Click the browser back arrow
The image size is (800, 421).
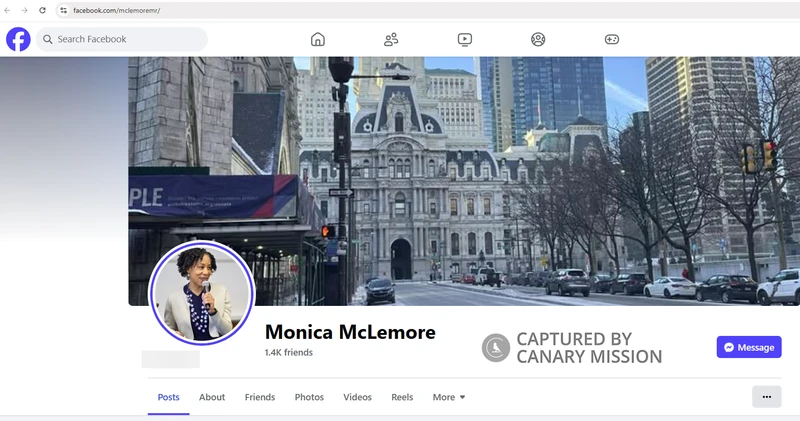(7, 10)
